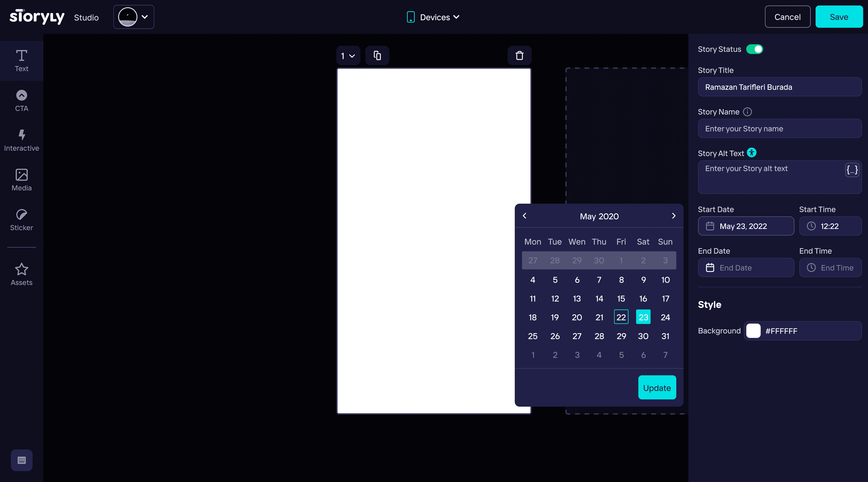Save the story
The width and height of the screenshot is (868, 482).
839,17
